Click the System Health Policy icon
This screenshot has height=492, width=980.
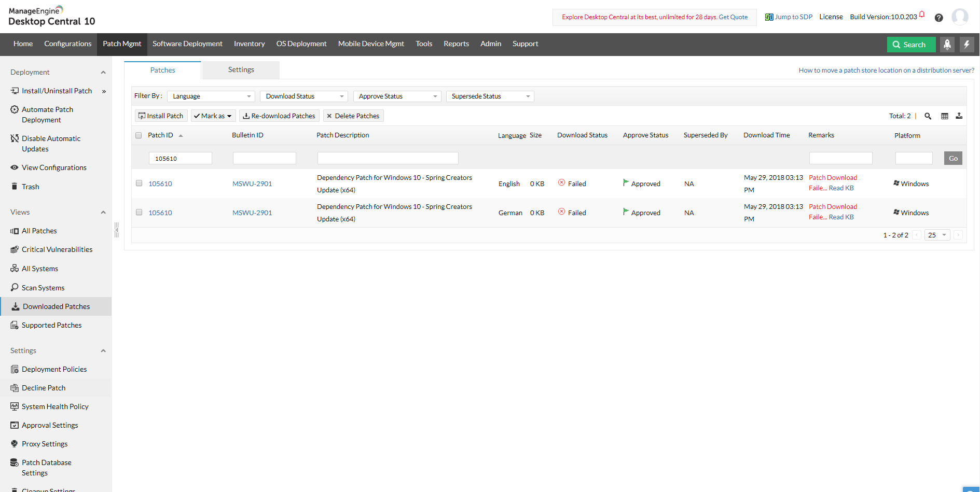click(15, 406)
